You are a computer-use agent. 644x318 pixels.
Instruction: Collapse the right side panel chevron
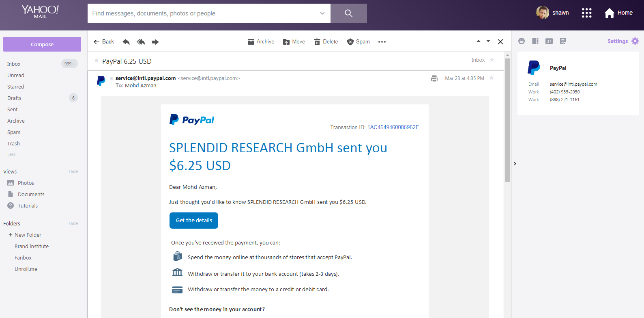[515, 164]
